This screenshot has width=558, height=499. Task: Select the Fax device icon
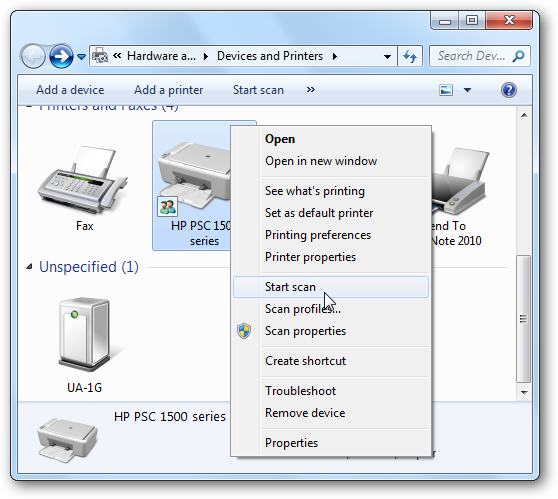tap(84, 179)
